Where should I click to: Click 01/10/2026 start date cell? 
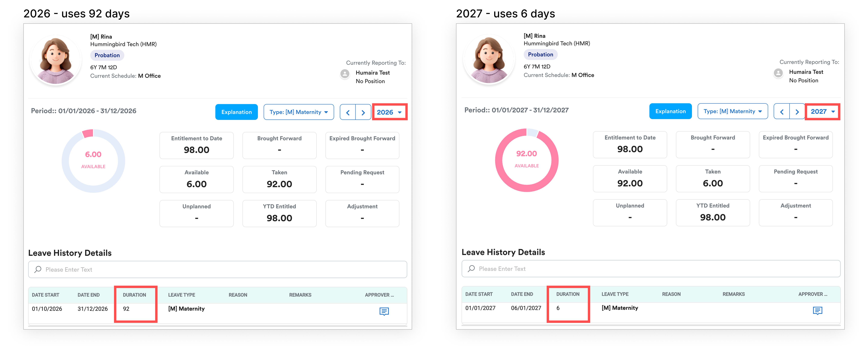(47, 309)
